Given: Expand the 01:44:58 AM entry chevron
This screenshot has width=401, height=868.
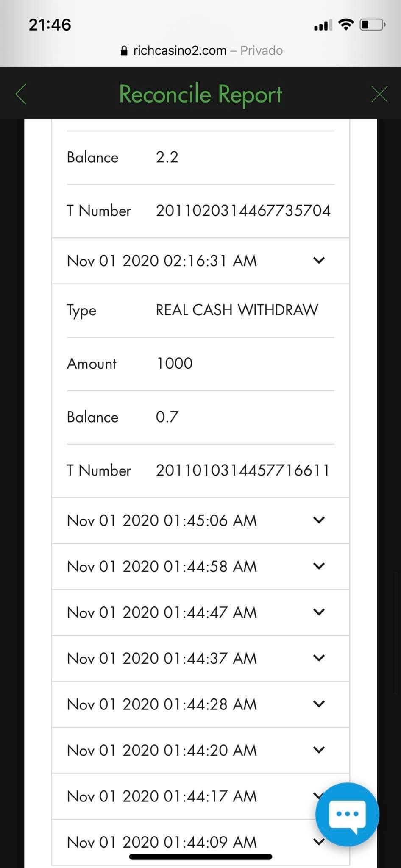Looking at the screenshot, I should [x=319, y=566].
